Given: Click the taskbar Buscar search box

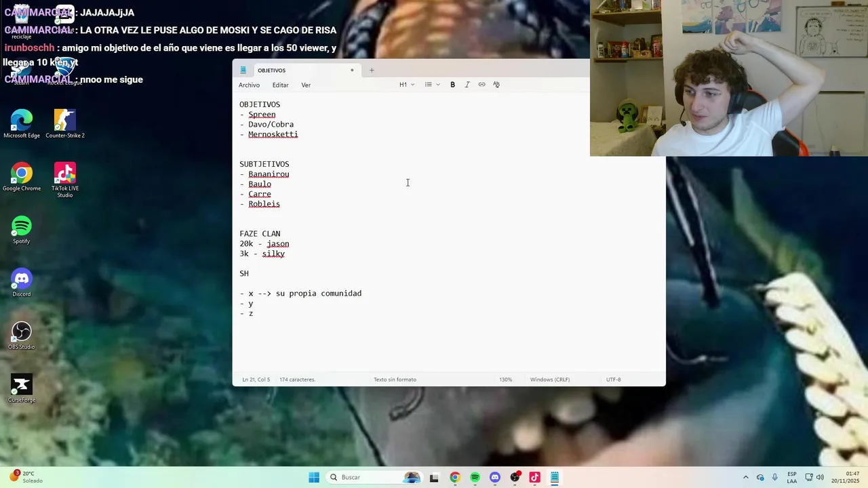Looking at the screenshot, I should point(375,477).
